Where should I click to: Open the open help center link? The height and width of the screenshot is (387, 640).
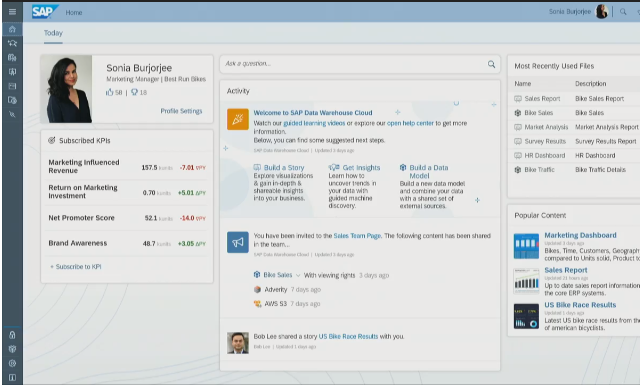[410, 123]
